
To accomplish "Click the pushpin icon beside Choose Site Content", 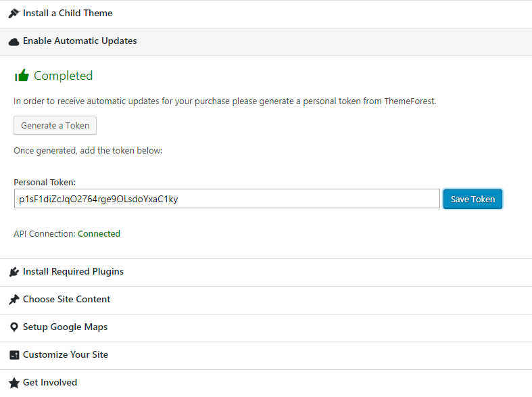I will [x=14, y=300].
